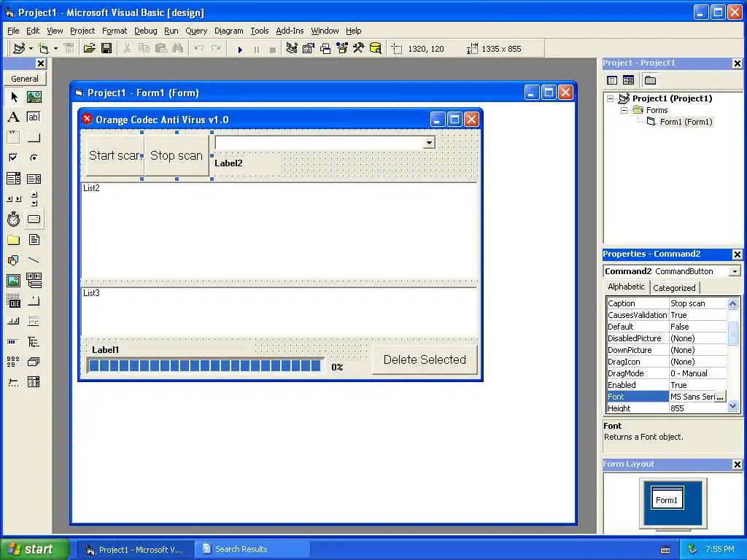Click the Font property ellipsis button
This screenshot has width=747, height=560.
[720, 397]
